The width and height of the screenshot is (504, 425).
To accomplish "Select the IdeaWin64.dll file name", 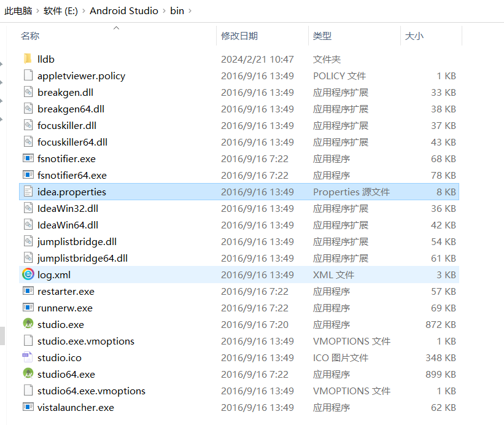I will coord(68,225).
